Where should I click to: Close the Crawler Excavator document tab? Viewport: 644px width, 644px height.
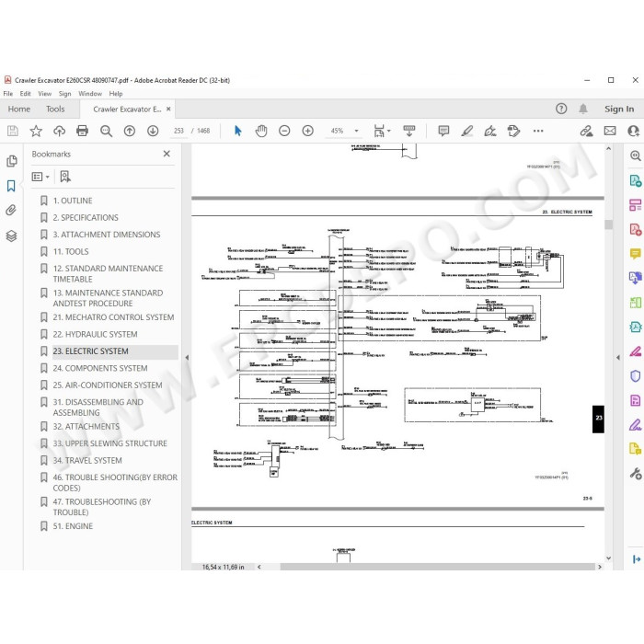tap(168, 109)
